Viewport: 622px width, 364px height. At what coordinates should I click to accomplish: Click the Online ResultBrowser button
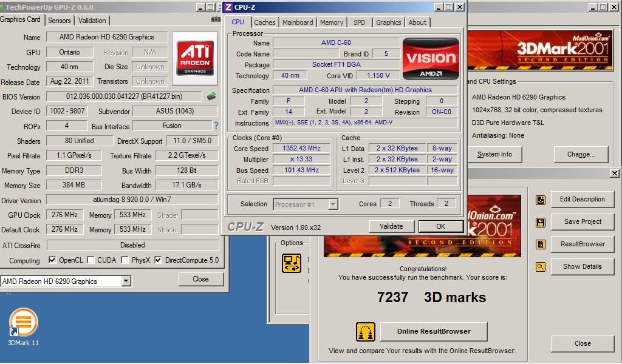434,331
